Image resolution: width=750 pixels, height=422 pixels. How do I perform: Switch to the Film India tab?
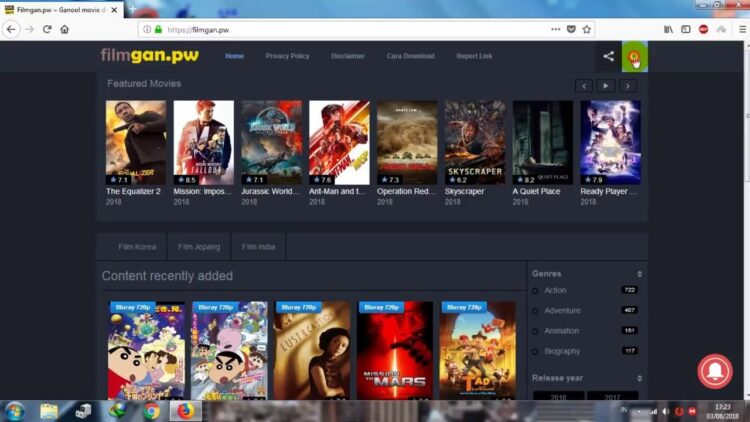[258, 247]
